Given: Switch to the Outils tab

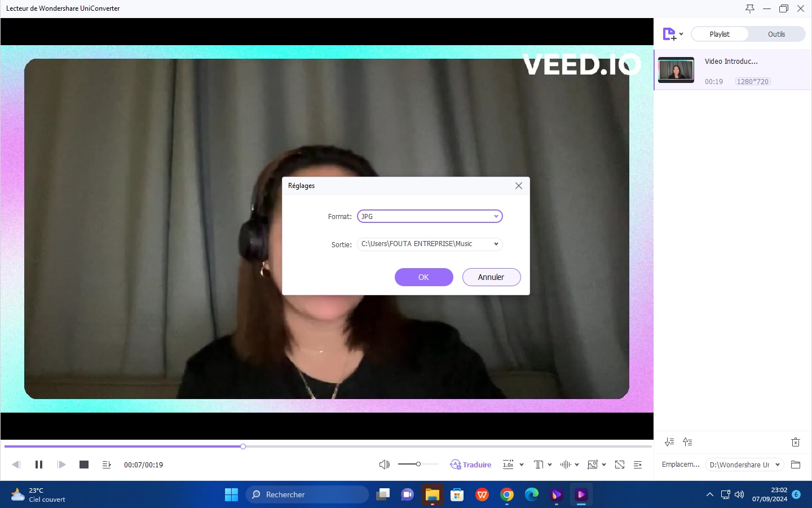Looking at the screenshot, I should pos(776,34).
